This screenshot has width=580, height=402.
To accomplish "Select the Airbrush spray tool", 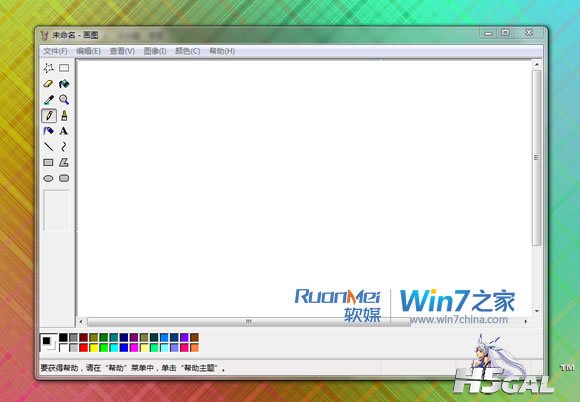I will coord(48,131).
